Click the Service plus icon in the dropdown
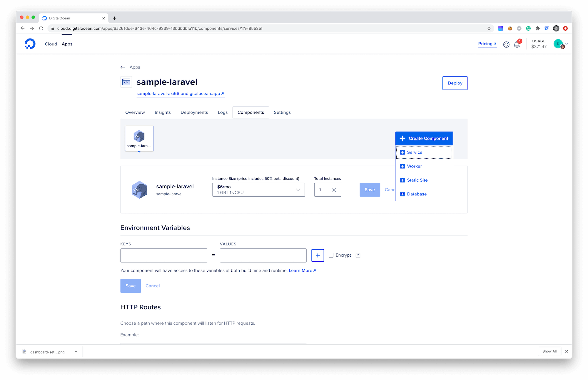 [402, 152]
